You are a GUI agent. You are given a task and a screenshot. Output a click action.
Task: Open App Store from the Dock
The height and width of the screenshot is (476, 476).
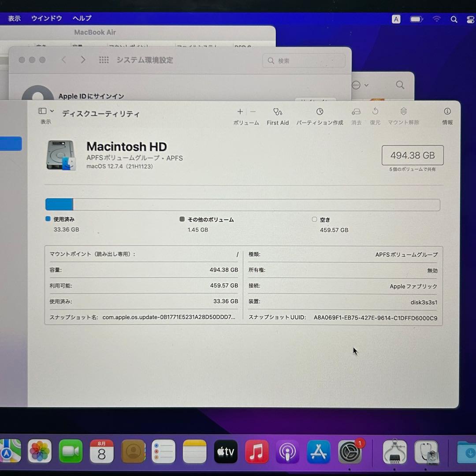coord(319,452)
